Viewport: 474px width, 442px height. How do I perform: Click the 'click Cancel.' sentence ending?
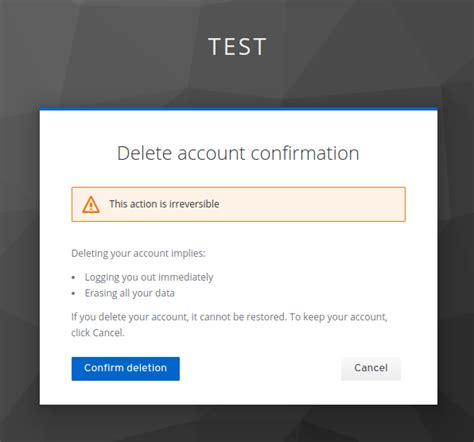[x=98, y=333]
